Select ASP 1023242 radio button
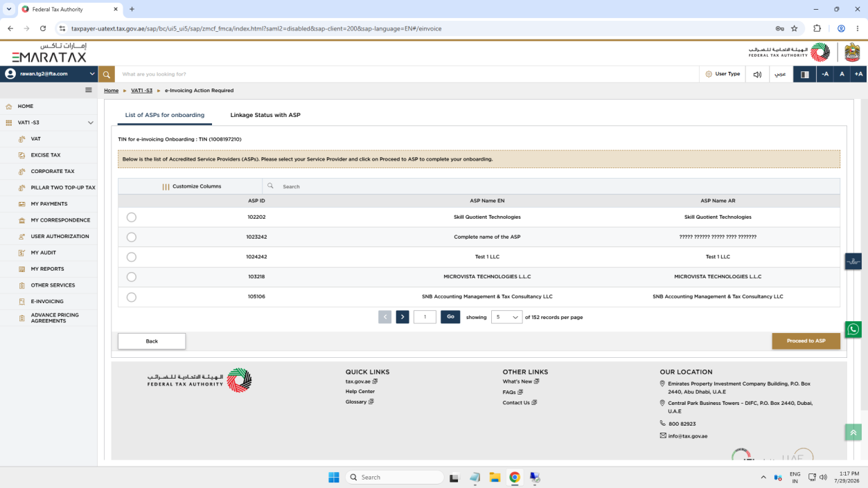This screenshot has width=868, height=488. coord(132,237)
